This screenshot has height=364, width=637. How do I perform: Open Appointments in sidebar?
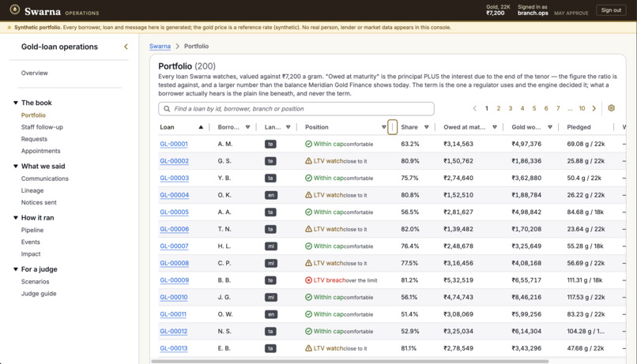click(40, 151)
